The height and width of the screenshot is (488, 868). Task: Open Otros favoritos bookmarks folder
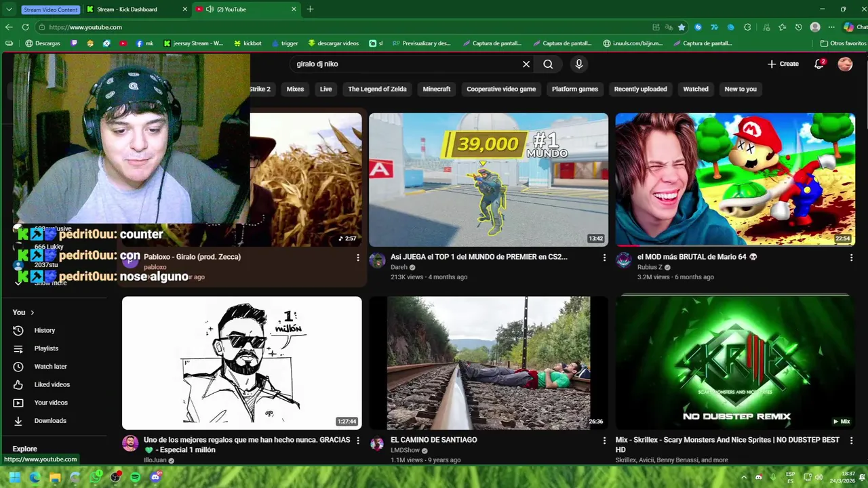[x=843, y=43]
